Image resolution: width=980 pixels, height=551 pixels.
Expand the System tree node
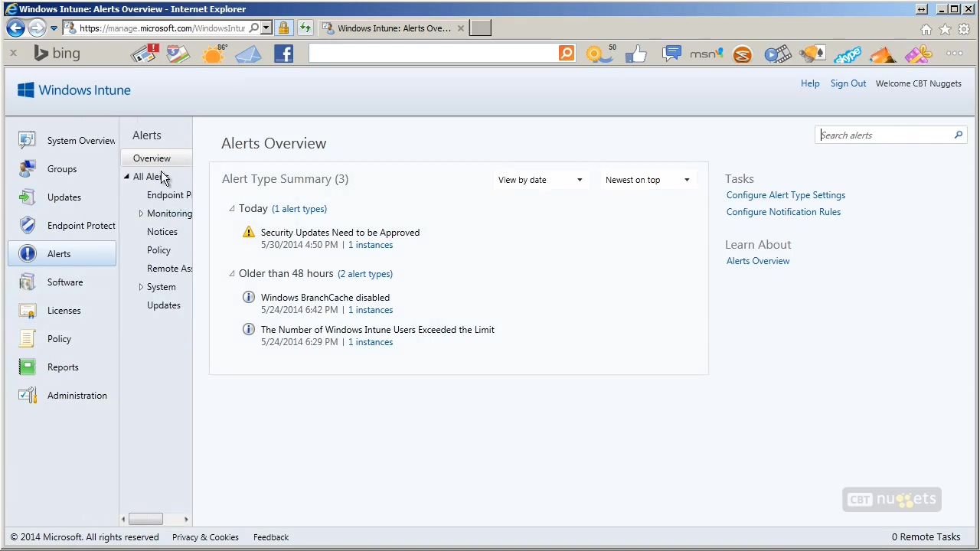pyautogui.click(x=141, y=287)
